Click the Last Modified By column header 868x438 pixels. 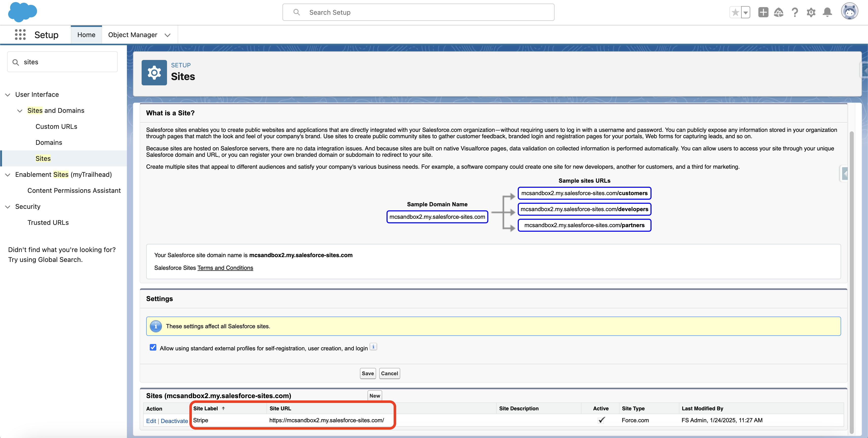703,408
